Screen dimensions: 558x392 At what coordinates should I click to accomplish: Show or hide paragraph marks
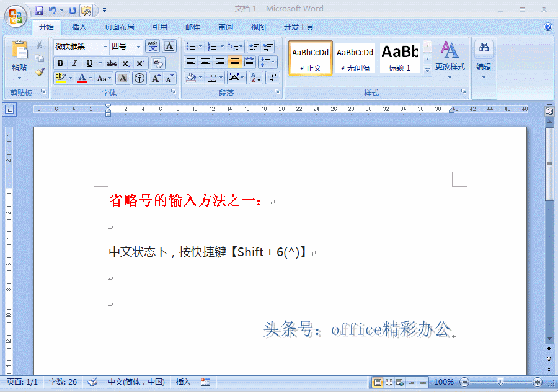(273, 78)
